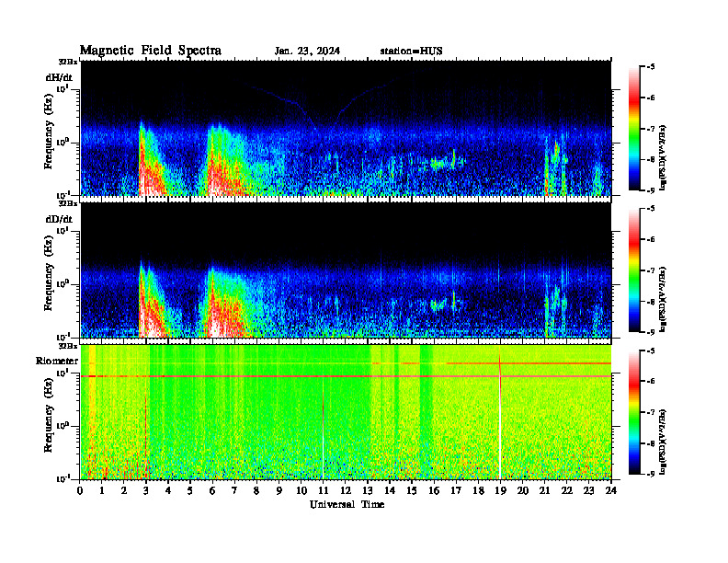Click the dH/dt panel color scale bar
The image size is (728, 563).
[633, 129]
